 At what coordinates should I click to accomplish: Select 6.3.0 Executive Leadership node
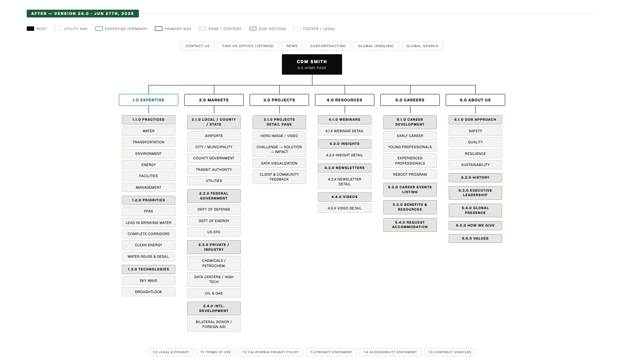[x=475, y=193]
